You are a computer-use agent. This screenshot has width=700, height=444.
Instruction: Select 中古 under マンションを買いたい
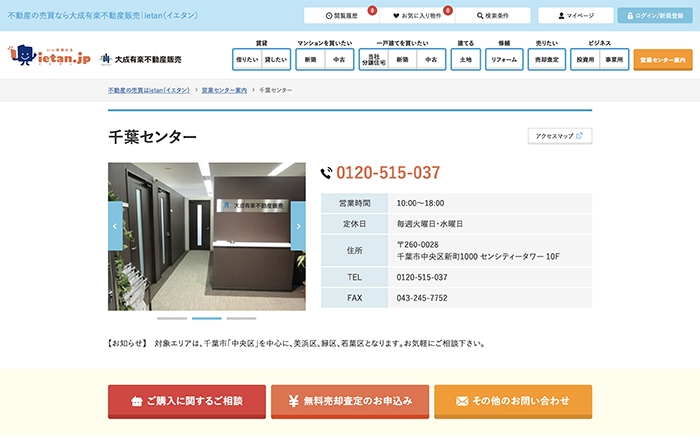pos(339,59)
